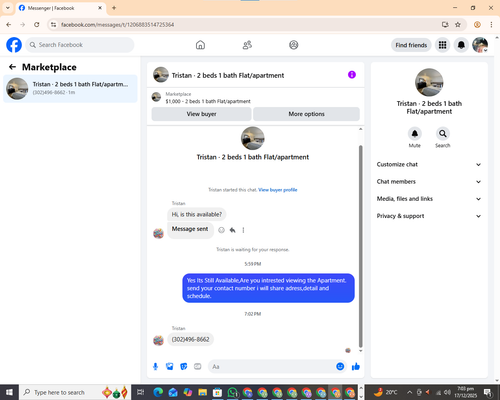Open the account profile picture menu
This screenshot has width=500, height=400.
point(480,45)
